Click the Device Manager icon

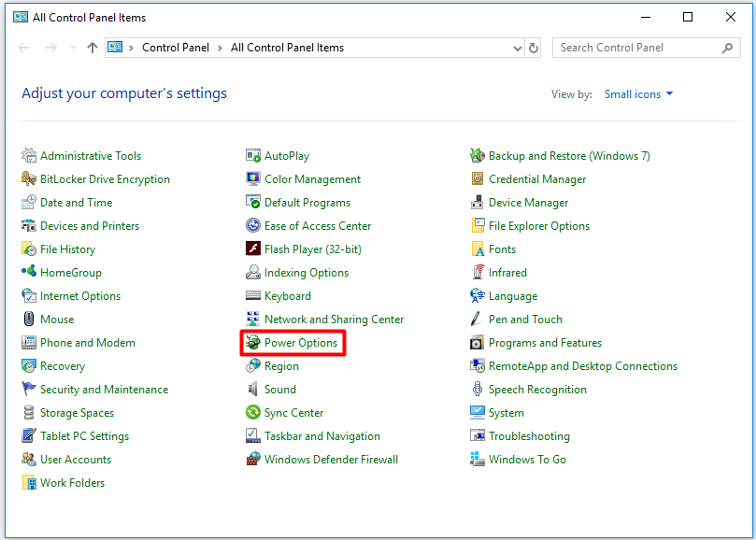click(478, 203)
